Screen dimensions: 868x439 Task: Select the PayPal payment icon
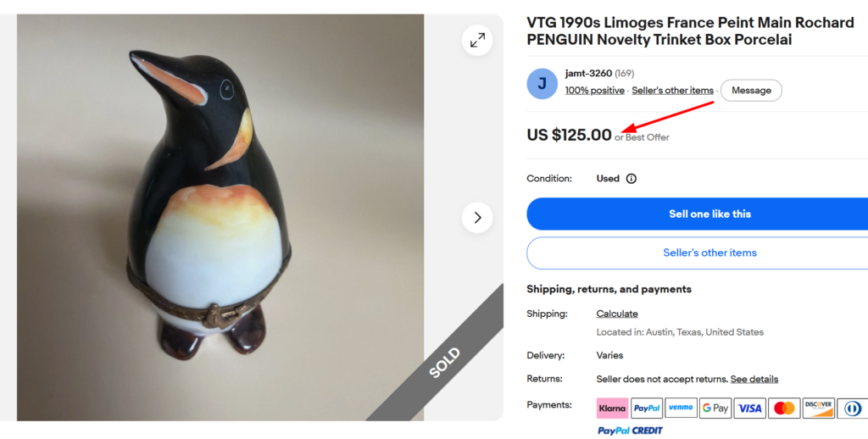647,408
